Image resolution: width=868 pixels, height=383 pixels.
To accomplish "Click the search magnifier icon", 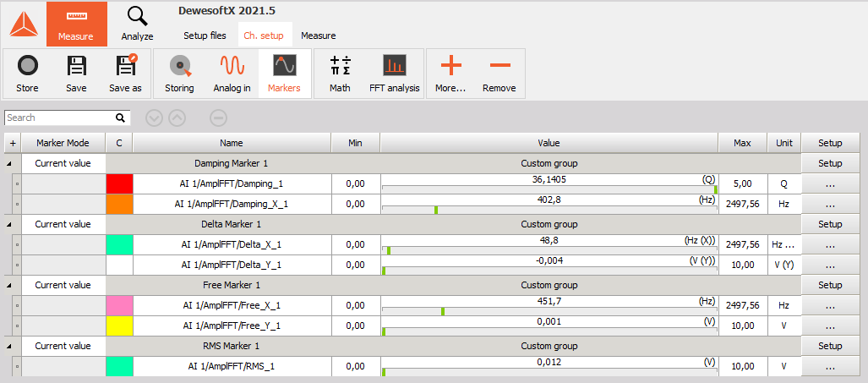I will (120, 118).
